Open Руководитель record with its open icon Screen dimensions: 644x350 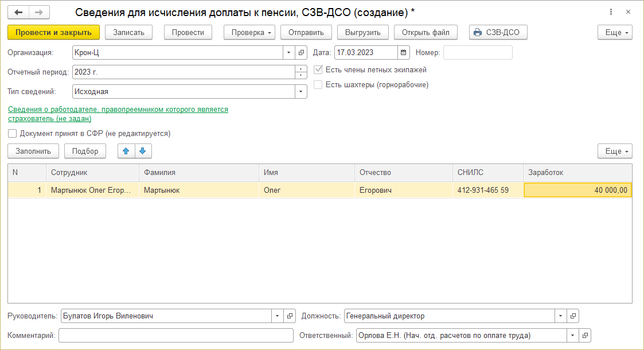click(x=290, y=316)
